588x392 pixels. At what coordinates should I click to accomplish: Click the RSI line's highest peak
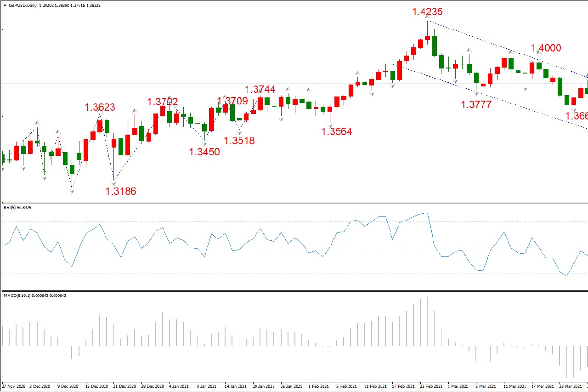click(427, 213)
